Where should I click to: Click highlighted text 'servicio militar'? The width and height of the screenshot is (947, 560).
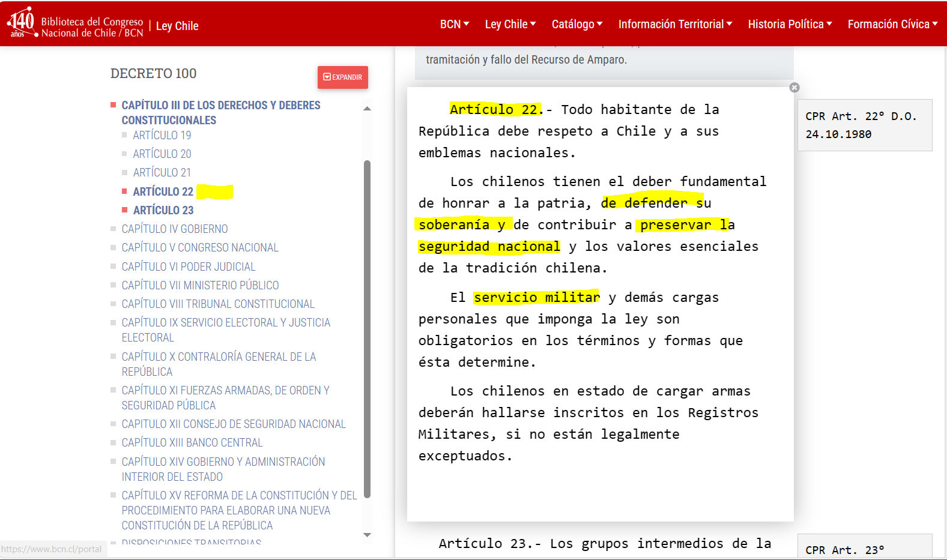coord(536,297)
